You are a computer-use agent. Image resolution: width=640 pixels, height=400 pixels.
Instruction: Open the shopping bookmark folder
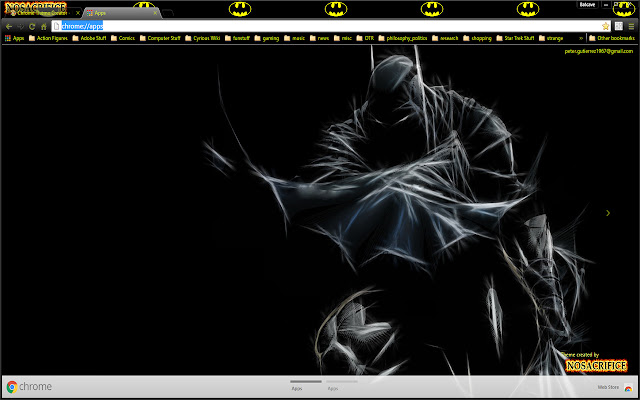[x=477, y=38]
